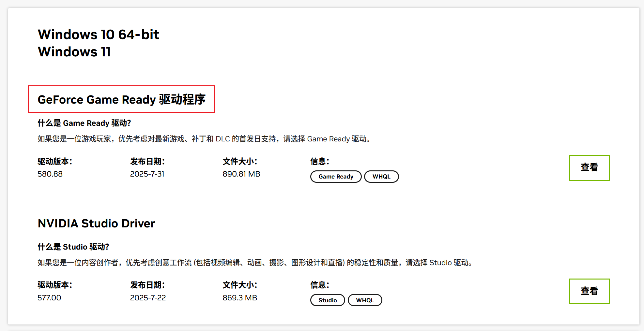The width and height of the screenshot is (644, 331).
Task: Select driver version value 580.88
Action: (50, 174)
